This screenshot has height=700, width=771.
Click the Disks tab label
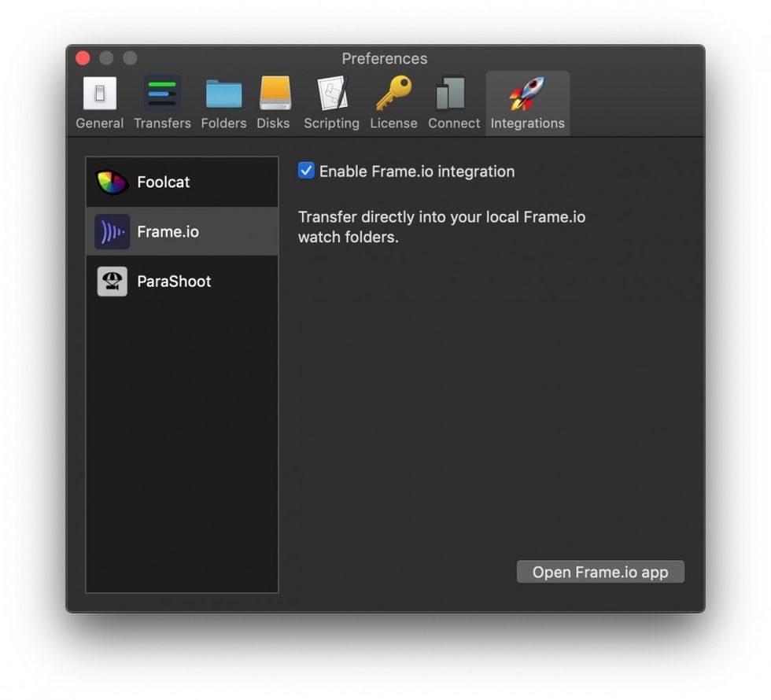click(273, 123)
